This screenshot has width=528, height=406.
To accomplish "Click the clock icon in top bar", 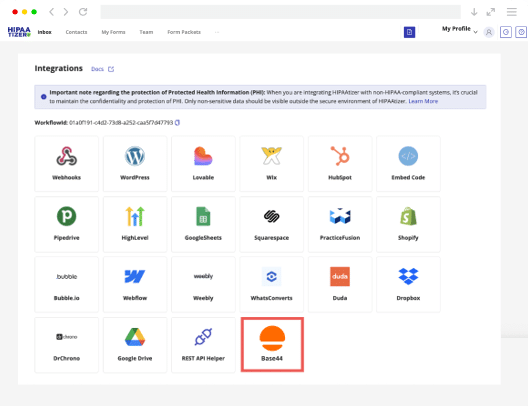I will point(506,32).
